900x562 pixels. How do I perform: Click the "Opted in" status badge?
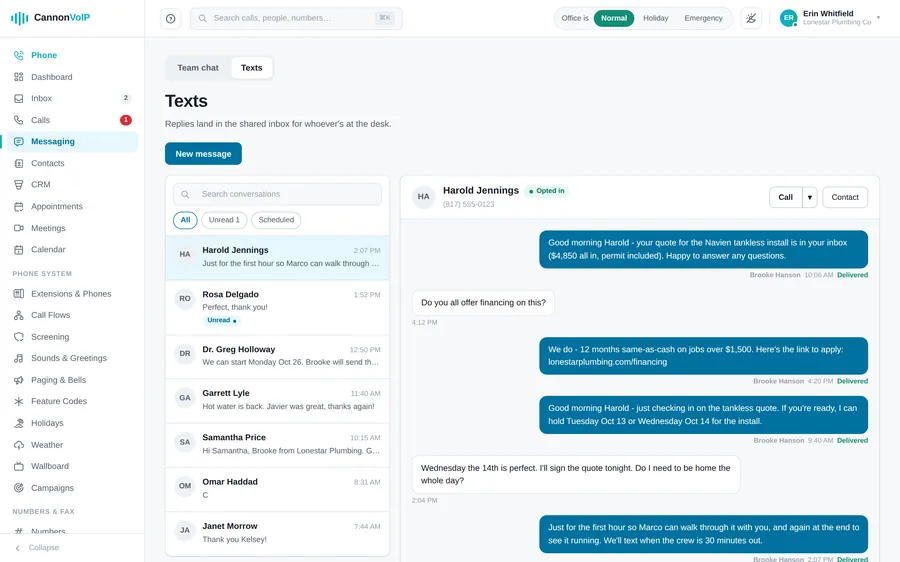click(x=546, y=191)
